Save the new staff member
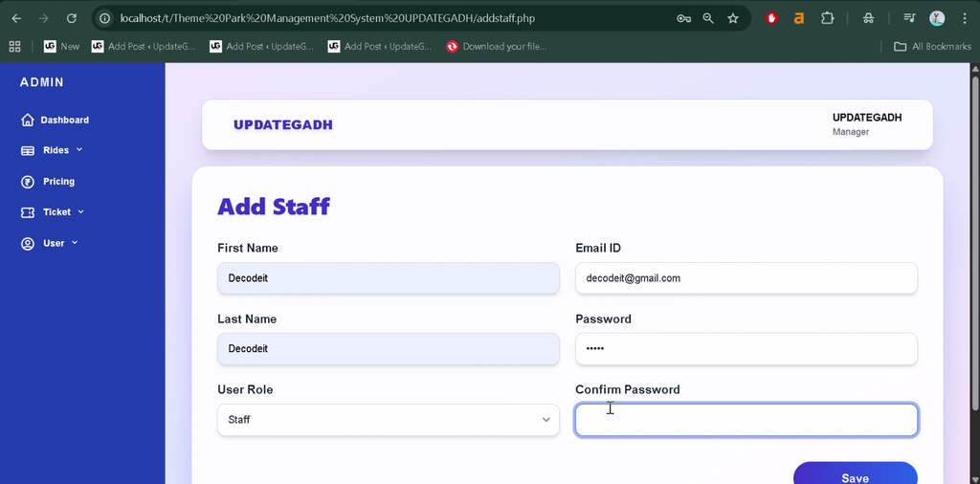980x484 pixels. (855, 474)
